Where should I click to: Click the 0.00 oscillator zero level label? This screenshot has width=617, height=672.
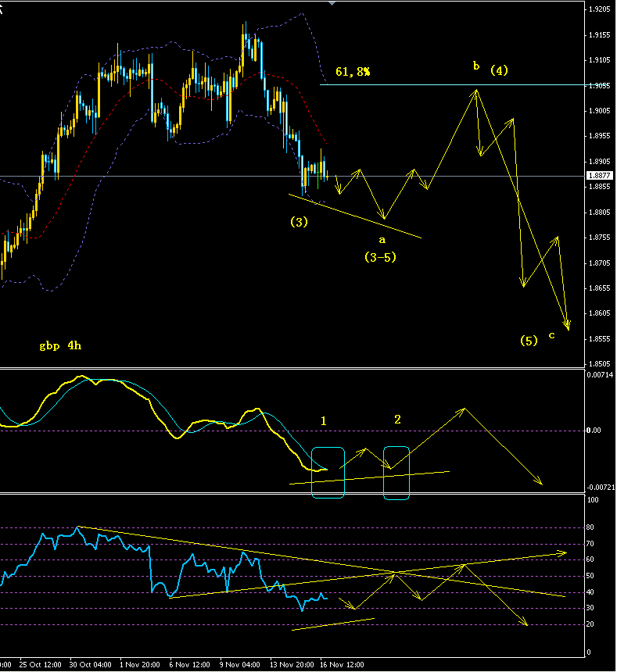click(594, 431)
